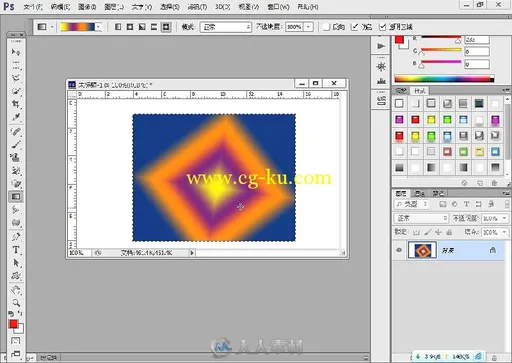
Task: Select the Quick Selection tool
Action: [16, 91]
